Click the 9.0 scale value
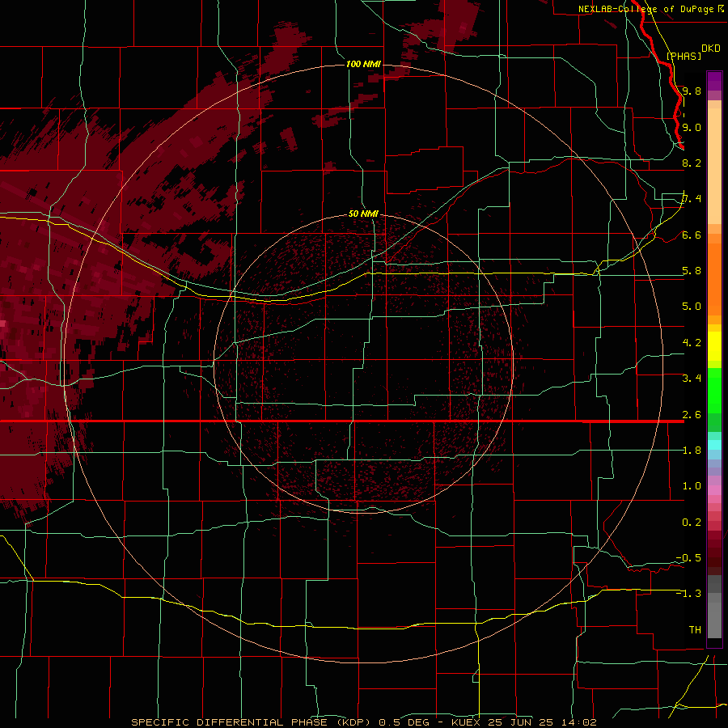The height and width of the screenshot is (728, 728). coord(692,127)
